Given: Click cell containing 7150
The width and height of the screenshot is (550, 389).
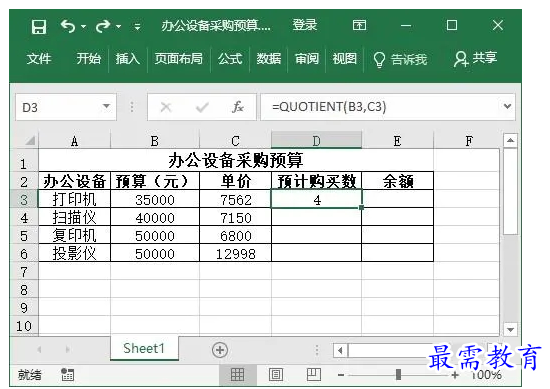Looking at the screenshot, I should pyautogui.click(x=235, y=217).
